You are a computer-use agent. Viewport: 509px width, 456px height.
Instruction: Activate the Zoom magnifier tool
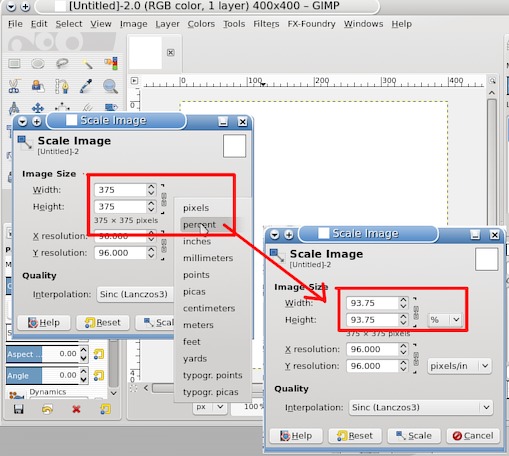tap(110, 86)
